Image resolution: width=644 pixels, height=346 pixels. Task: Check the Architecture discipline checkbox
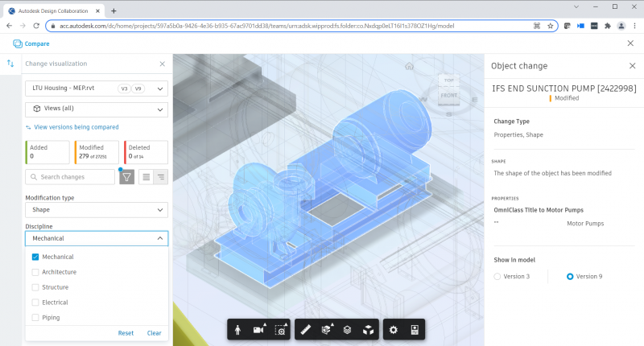35,272
